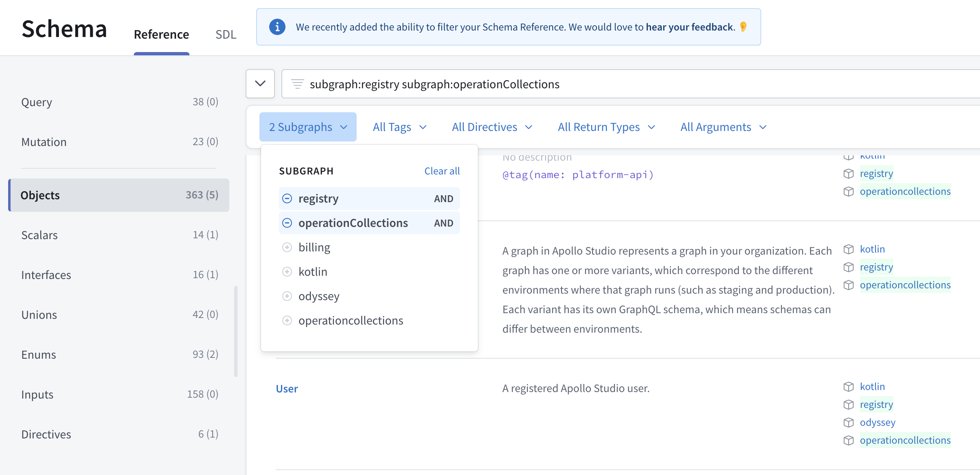Open the All Return Types dropdown
This screenshot has height=475, width=980.
tap(606, 127)
